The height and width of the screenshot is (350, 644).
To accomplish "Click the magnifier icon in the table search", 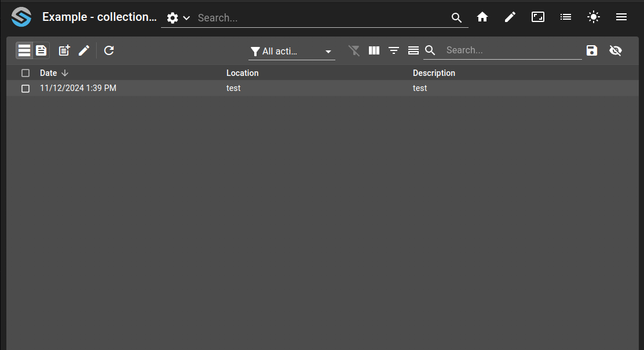I will coord(430,50).
